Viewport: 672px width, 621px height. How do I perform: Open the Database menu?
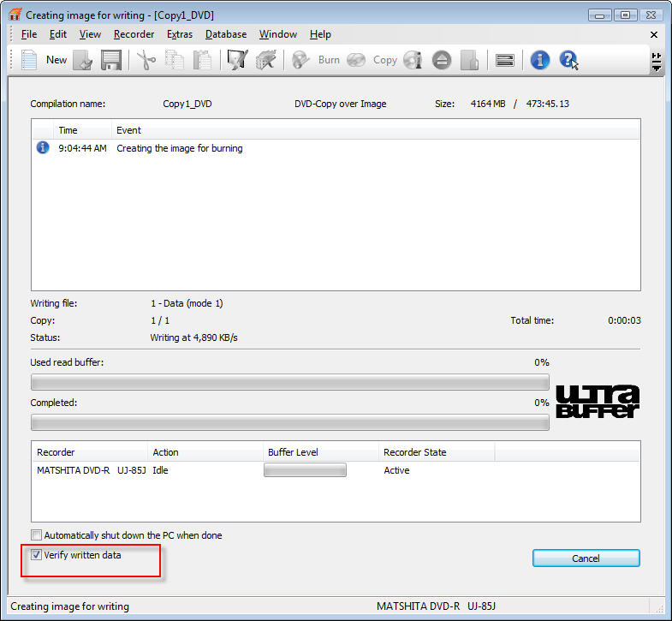[226, 34]
